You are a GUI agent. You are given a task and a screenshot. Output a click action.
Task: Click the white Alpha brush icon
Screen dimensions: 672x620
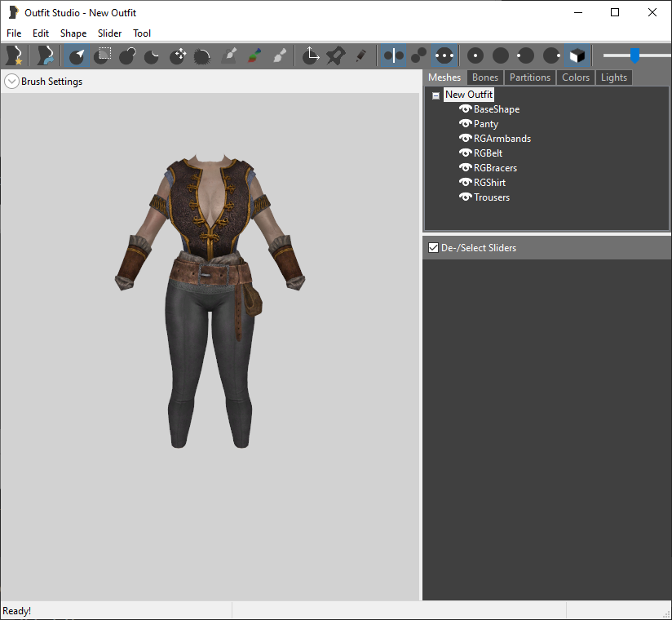click(x=280, y=55)
